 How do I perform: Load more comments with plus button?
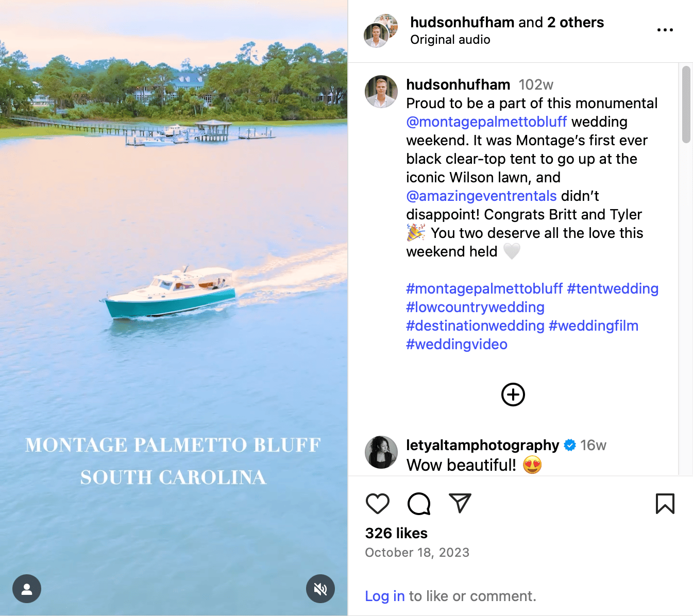coord(513,395)
